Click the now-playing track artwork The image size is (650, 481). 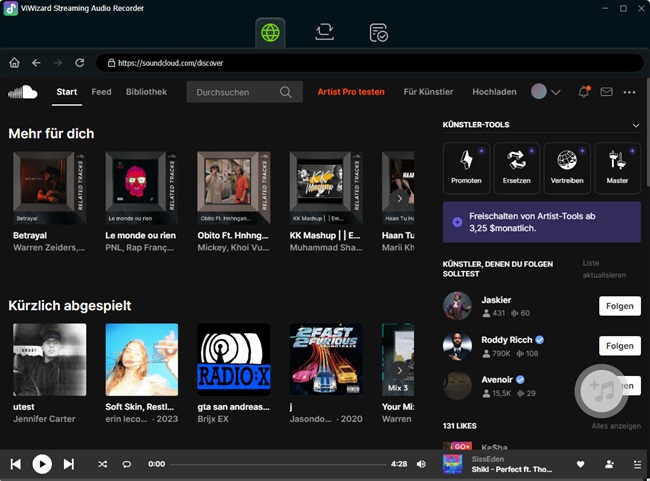[453, 464]
